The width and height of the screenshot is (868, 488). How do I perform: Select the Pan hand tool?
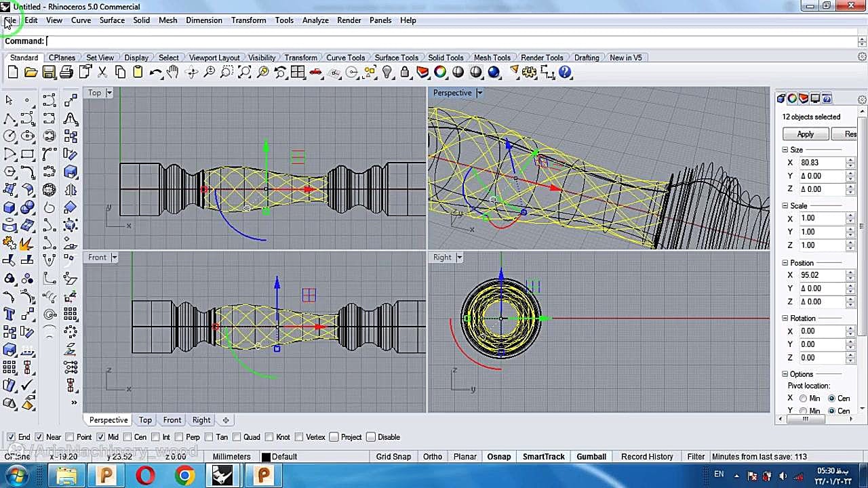(173, 73)
